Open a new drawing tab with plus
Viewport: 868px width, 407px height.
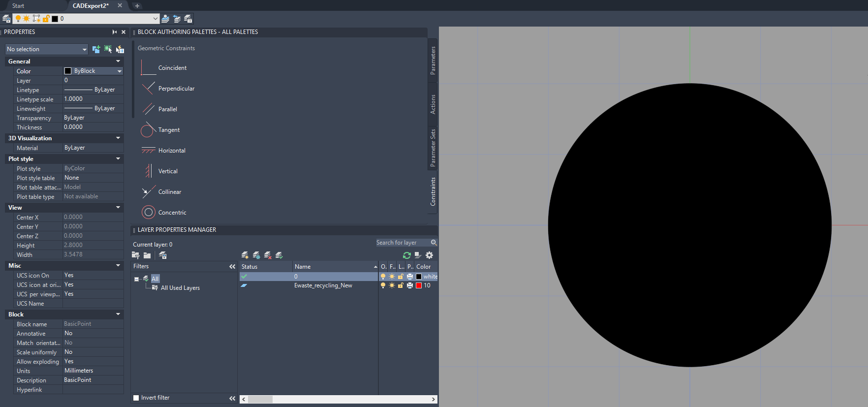[x=137, y=6]
